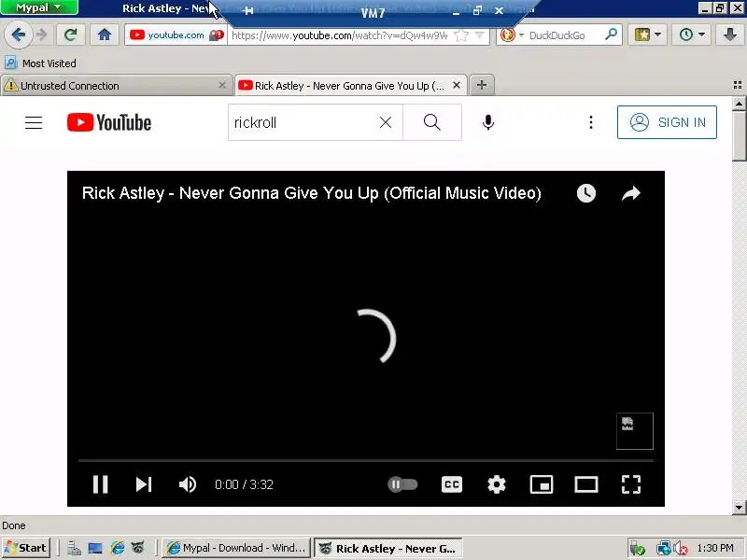Click the VM7 connection bar pin icon
This screenshot has width=747, height=560.
point(247,10)
